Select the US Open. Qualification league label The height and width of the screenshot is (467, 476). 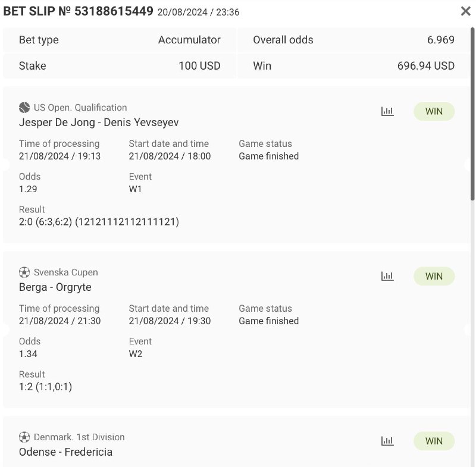[x=80, y=108]
